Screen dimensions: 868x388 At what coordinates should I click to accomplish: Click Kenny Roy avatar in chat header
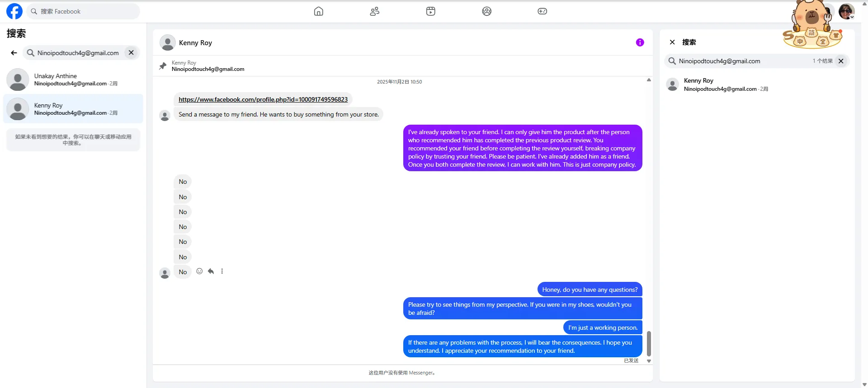click(168, 42)
